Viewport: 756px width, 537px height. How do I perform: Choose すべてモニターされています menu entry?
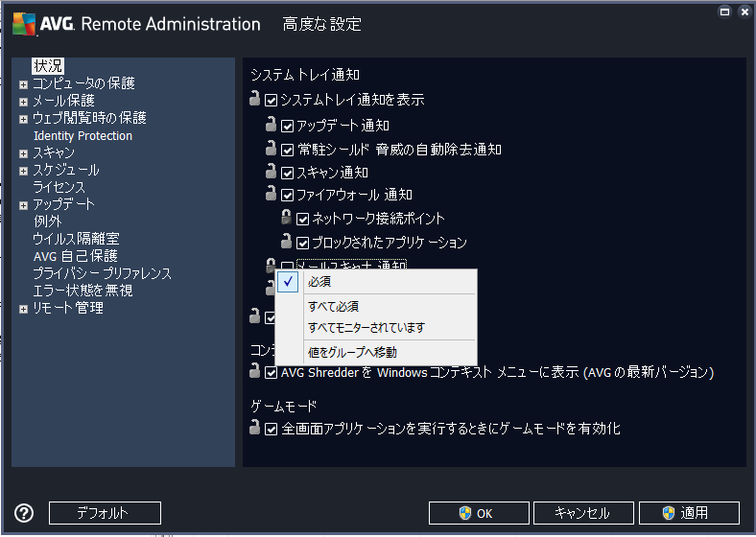point(376,328)
